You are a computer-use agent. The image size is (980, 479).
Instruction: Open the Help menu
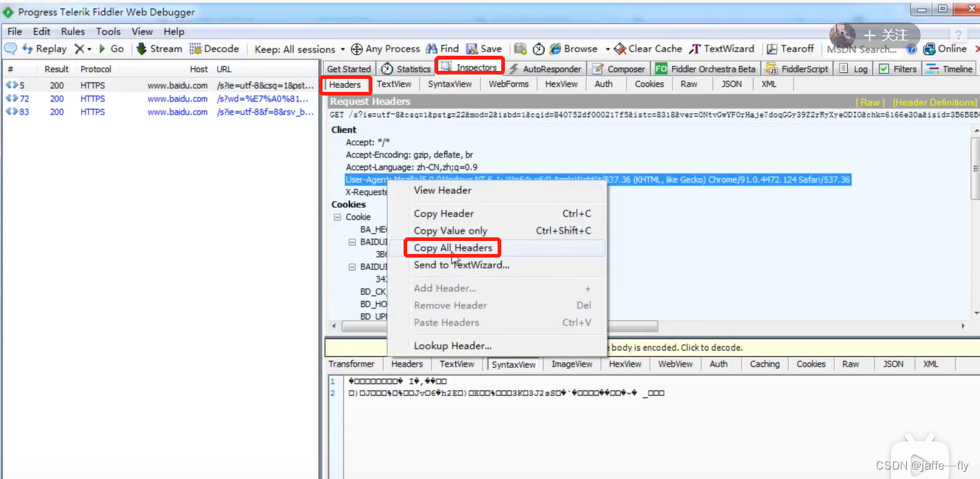click(174, 31)
